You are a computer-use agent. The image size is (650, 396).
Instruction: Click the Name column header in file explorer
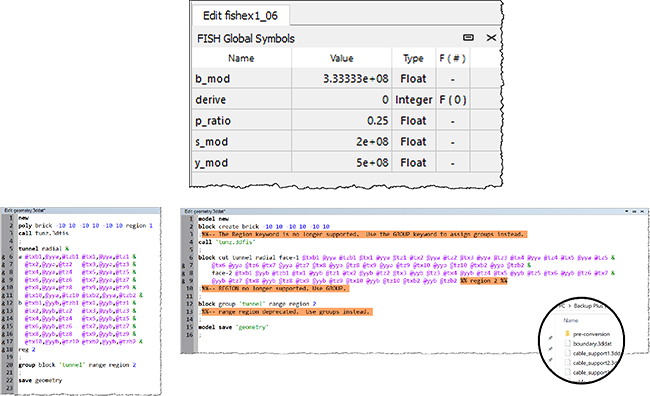570,320
